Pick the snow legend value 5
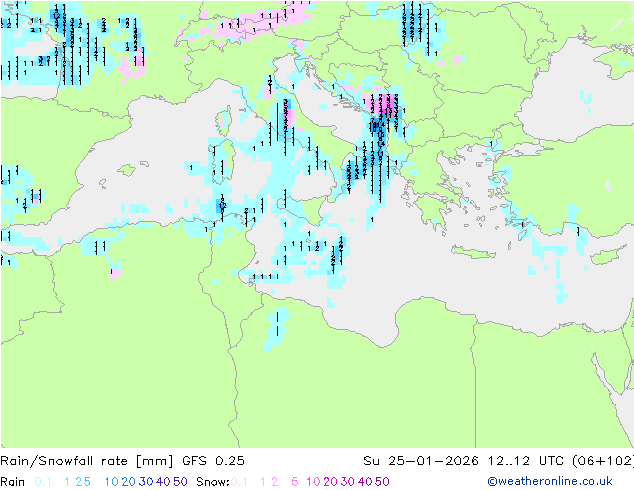634x490 pixels. (295, 482)
